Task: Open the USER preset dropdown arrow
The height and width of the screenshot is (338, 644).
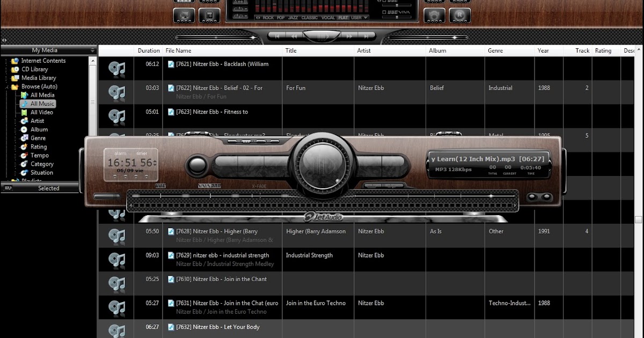Action: [364, 18]
